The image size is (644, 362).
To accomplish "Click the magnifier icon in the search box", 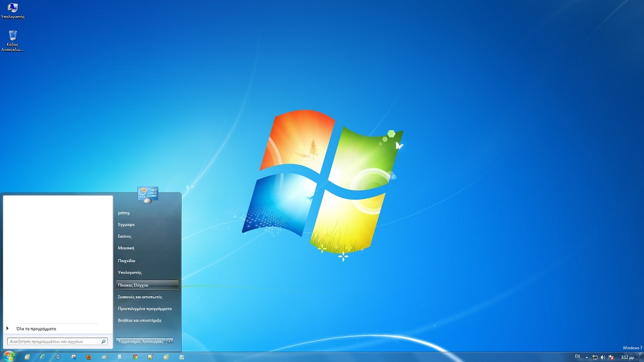I will [x=104, y=341].
